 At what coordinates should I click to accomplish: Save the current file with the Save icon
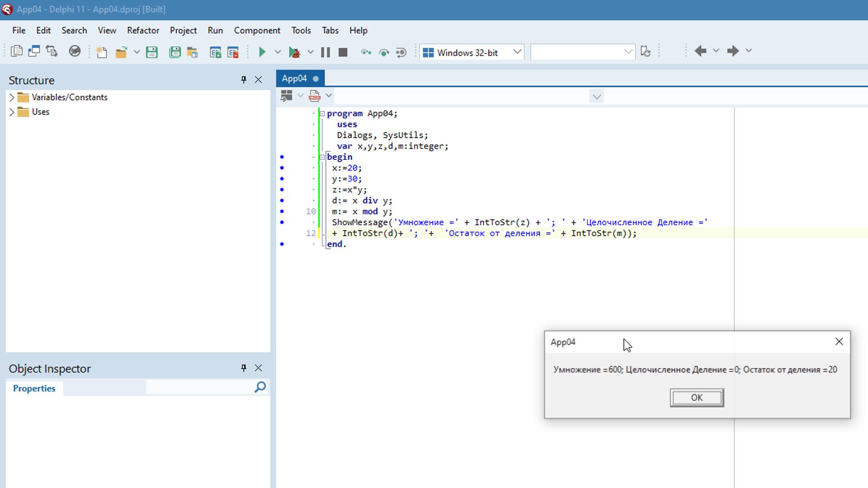tap(152, 52)
